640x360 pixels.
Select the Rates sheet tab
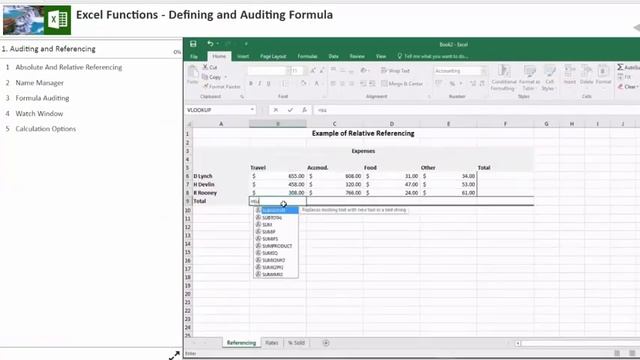tap(271, 343)
